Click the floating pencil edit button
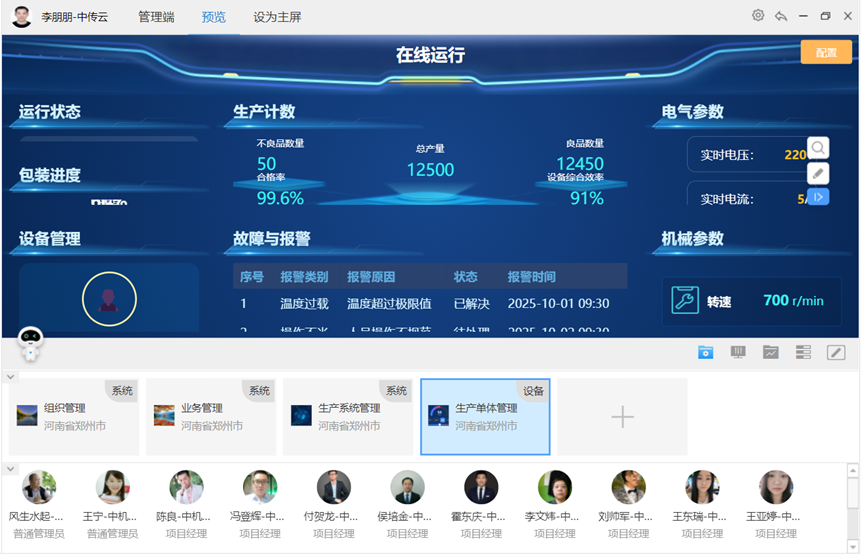864x559 pixels. (x=818, y=173)
